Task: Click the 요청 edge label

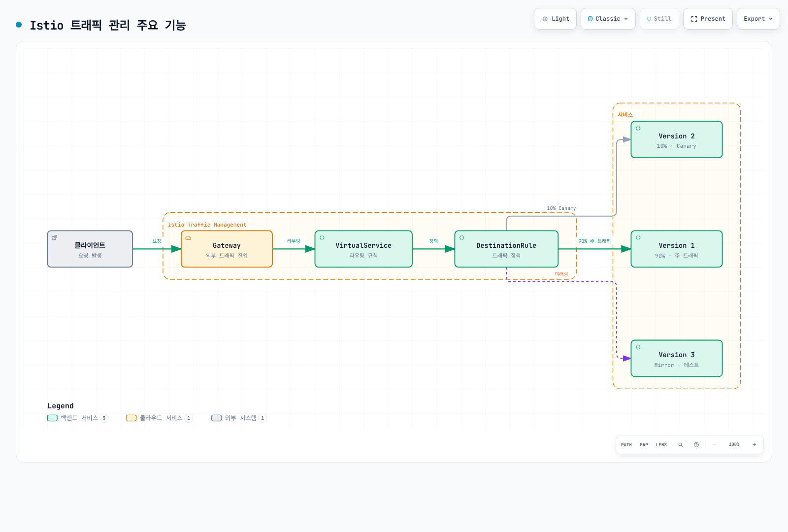Action: pos(157,241)
